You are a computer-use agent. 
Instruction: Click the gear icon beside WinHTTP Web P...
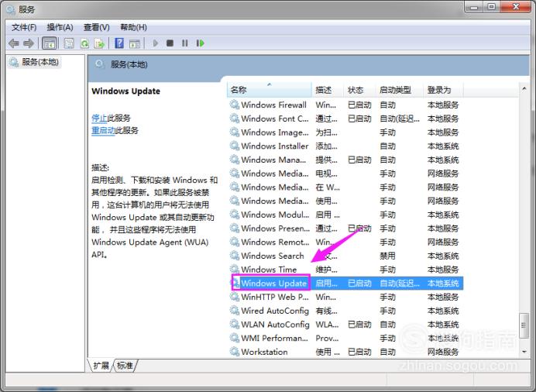(x=235, y=297)
